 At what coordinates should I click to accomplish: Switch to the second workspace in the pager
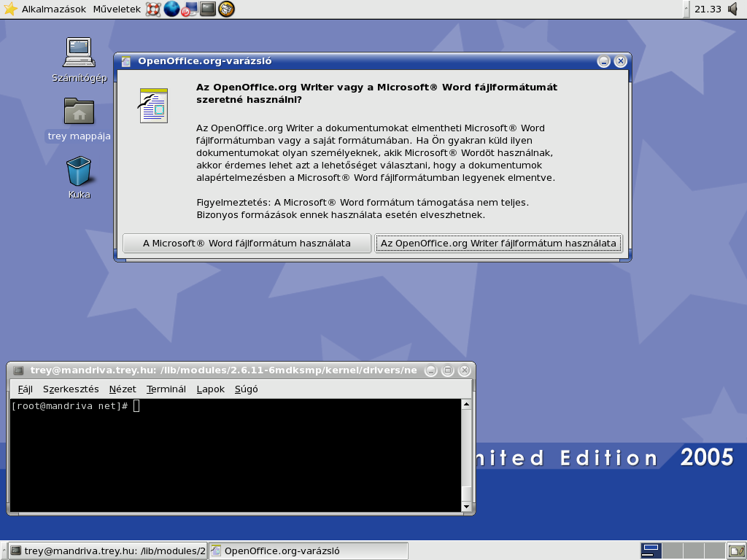click(672, 551)
